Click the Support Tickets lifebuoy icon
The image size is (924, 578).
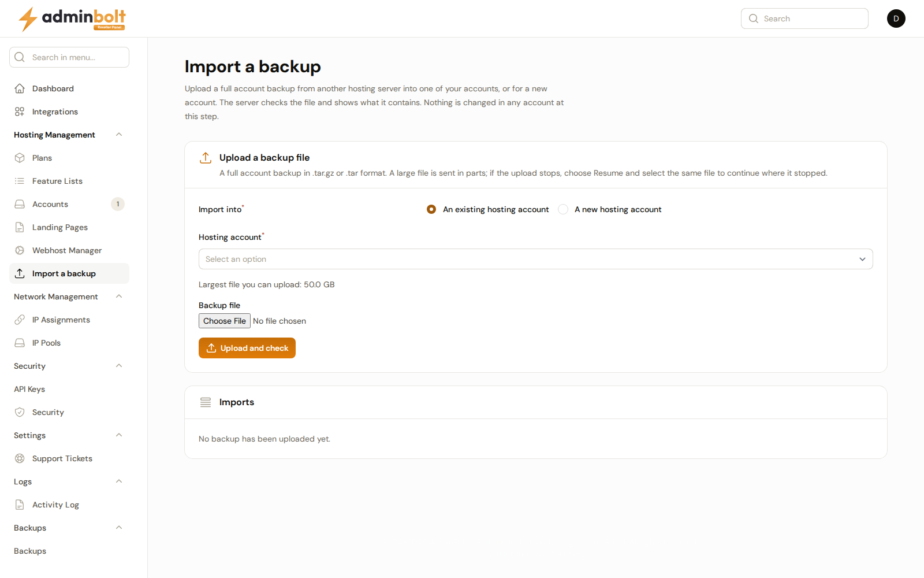click(x=20, y=458)
